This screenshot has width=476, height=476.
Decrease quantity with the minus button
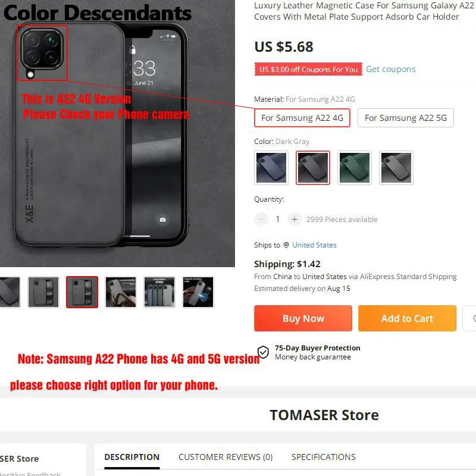click(261, 219)
